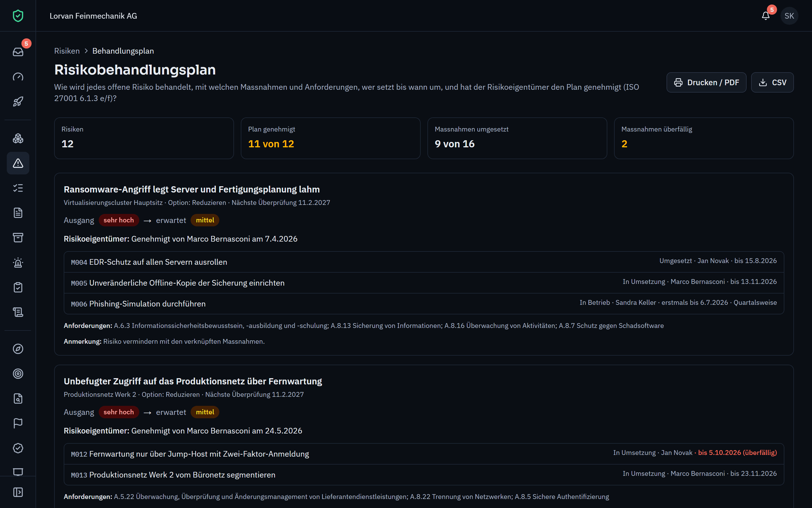Open the dashboard gauge icon in sidebar

18,76
